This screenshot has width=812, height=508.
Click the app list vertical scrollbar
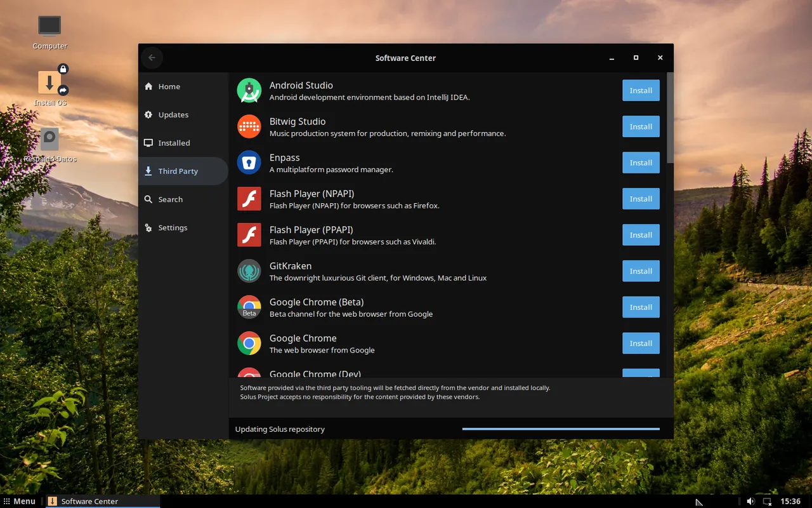coord(670,117)
